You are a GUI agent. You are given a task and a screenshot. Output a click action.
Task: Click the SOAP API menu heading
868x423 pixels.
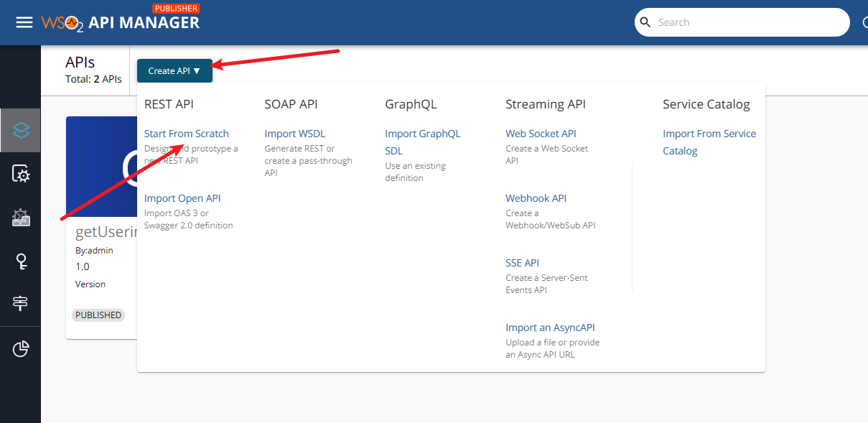point(291,104)
